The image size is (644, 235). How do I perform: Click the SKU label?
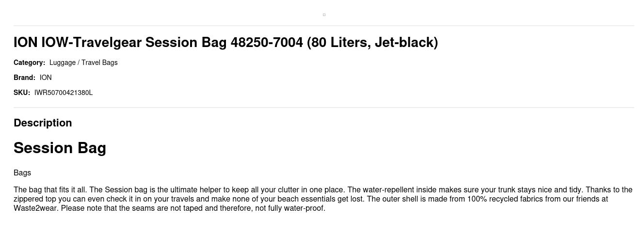coord(22,93)
